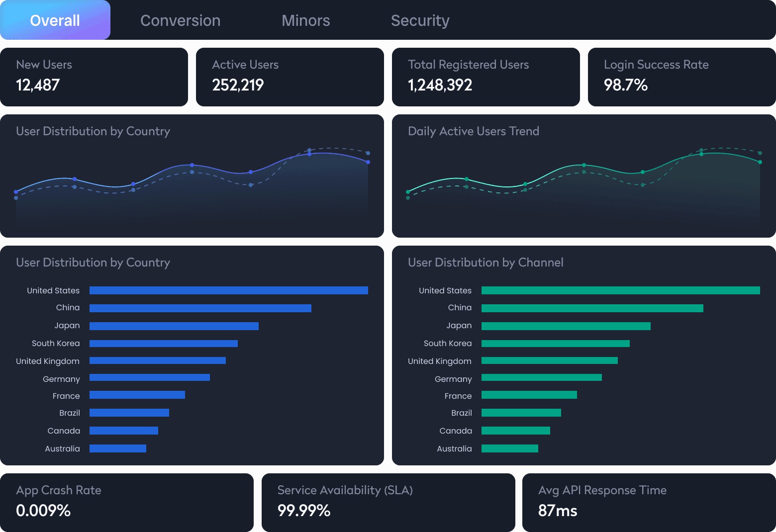Open the Total Registered Users card
This screenshot has width=776, height=532.
[x=486, y=77]
